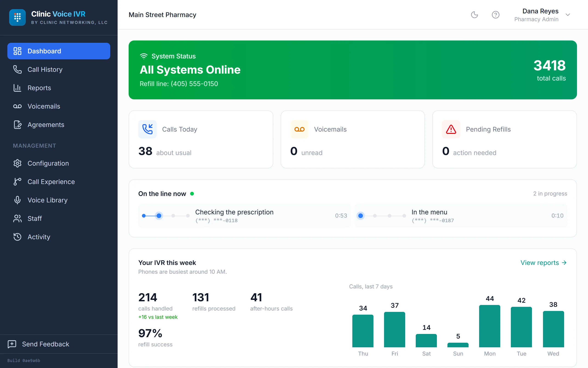Click the '+16 vs last week' text

pos(158,317)
